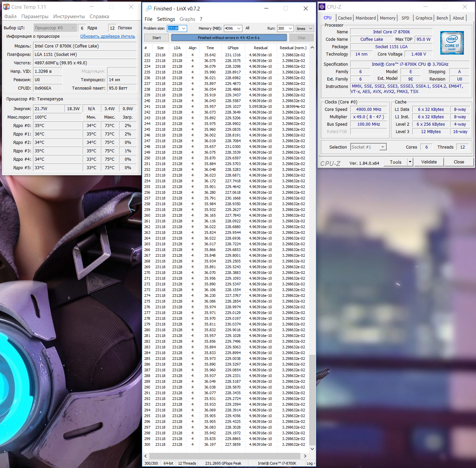Switch to the Bench tab in CPU-Z
Viewport: 476px width, 468px height.
coord(442,18)
